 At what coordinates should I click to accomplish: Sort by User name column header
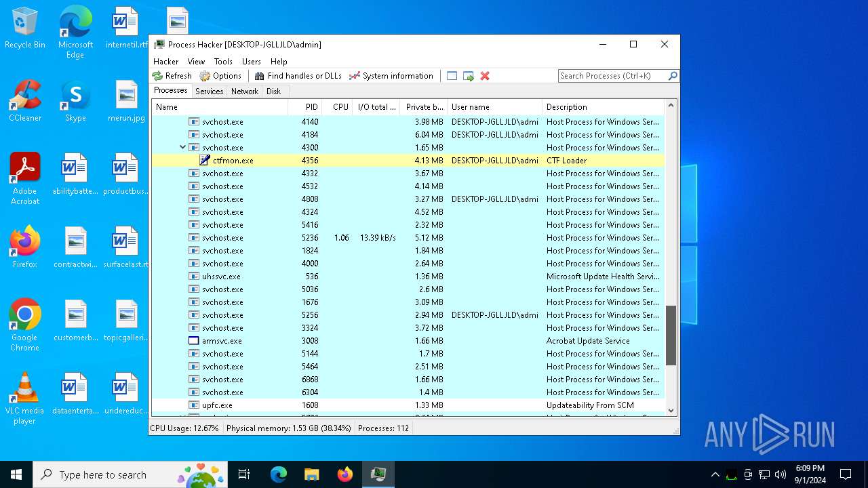point(494,107)
